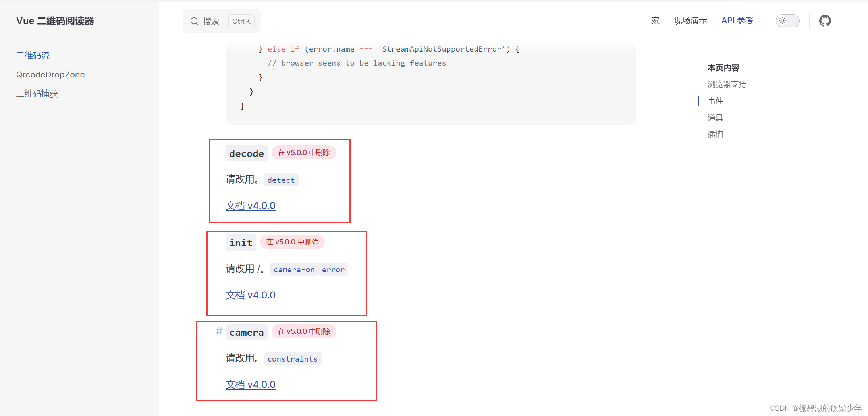Viewport: 868px width, 416px height.
Task: Focus the 搜索 search box
Action: click(x=222, y=21)
